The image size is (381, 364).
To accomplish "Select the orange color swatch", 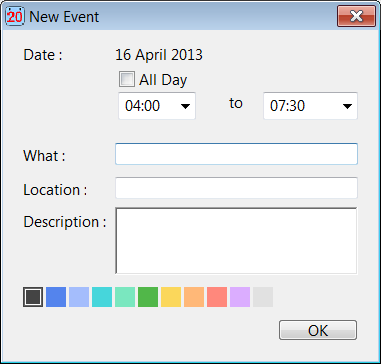I will 194,297.
